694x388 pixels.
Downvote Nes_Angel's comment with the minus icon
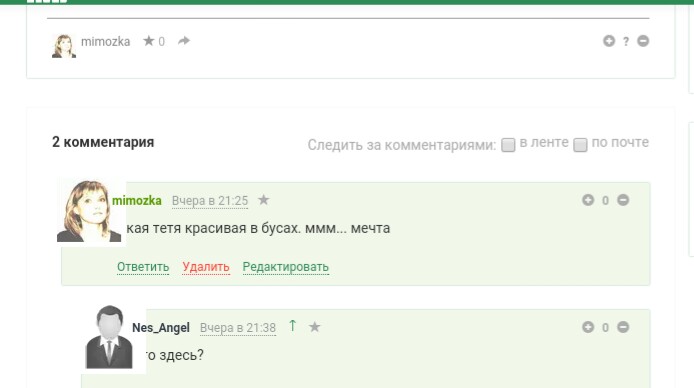click(623, 327)
